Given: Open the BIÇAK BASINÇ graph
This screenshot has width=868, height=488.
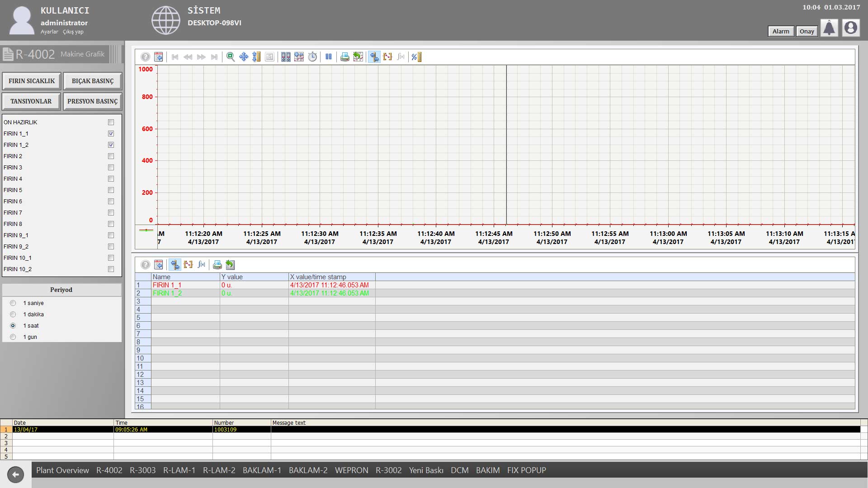Looking at the screenshot, I should pyautogui.click(x=93, y=81).
